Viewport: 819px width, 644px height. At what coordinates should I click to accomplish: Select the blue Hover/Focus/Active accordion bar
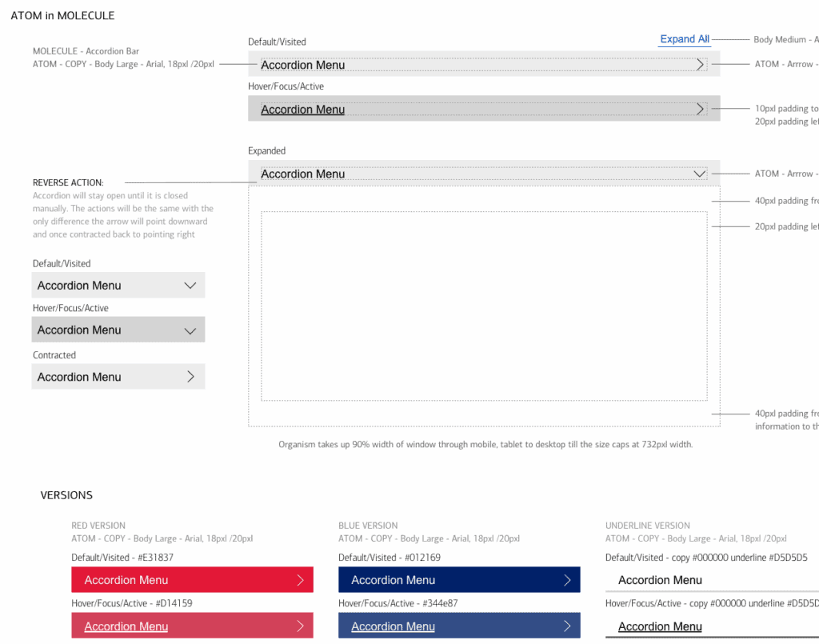(x=459, y=626)
